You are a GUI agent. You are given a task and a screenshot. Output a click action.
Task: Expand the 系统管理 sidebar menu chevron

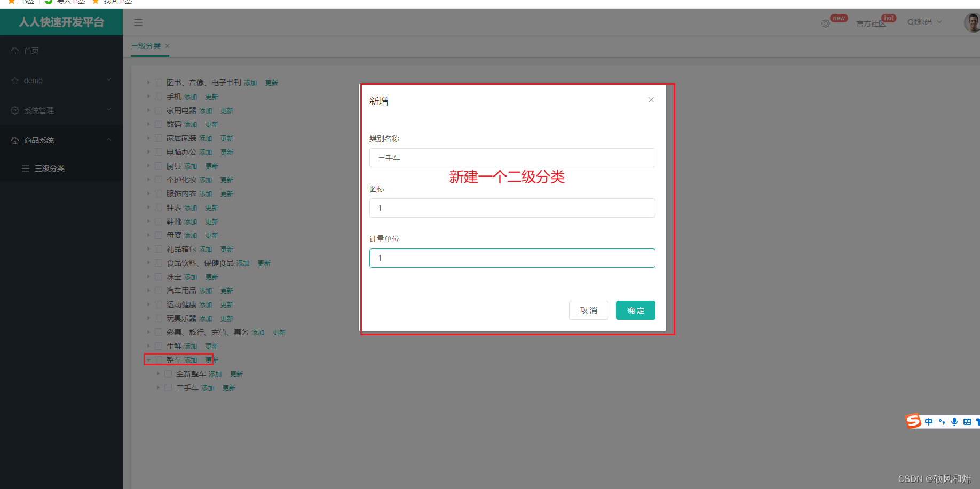(109, 110)
